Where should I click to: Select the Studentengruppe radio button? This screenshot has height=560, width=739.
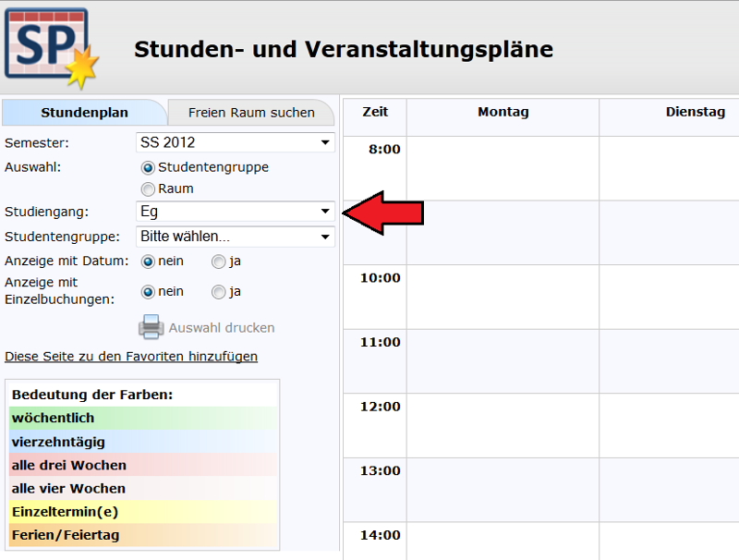click(148, 168)
